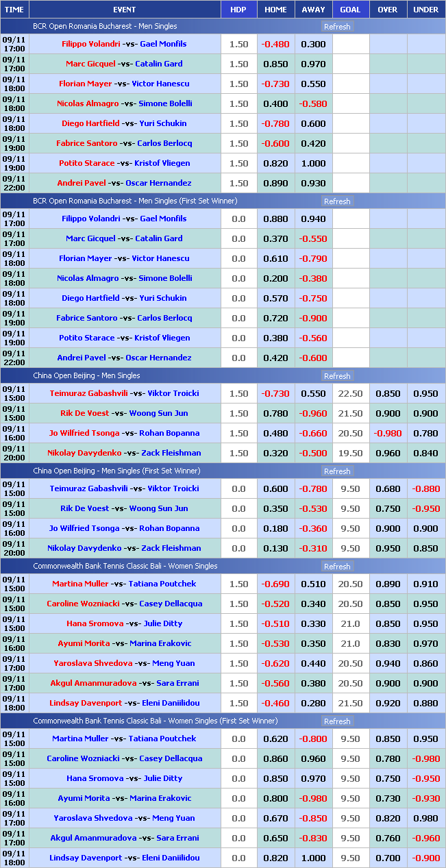446x868 pixels.
Task: Select 0.890 home odds for Pavel vs Hernandez
Action: [275, 183]
